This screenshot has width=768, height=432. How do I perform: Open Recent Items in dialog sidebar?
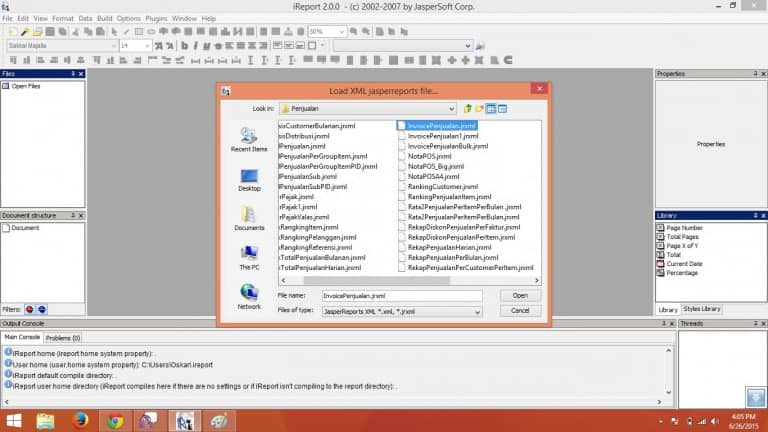tap(249, 140)
